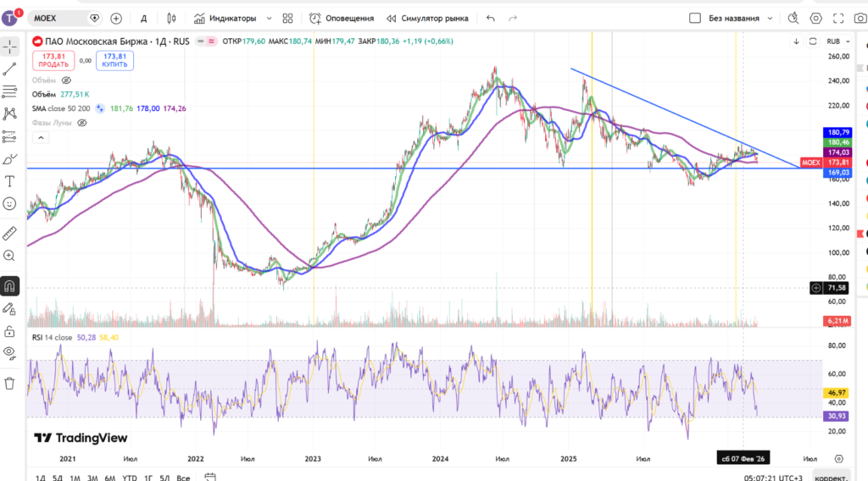Select the 6М date range

pos(110,478)
